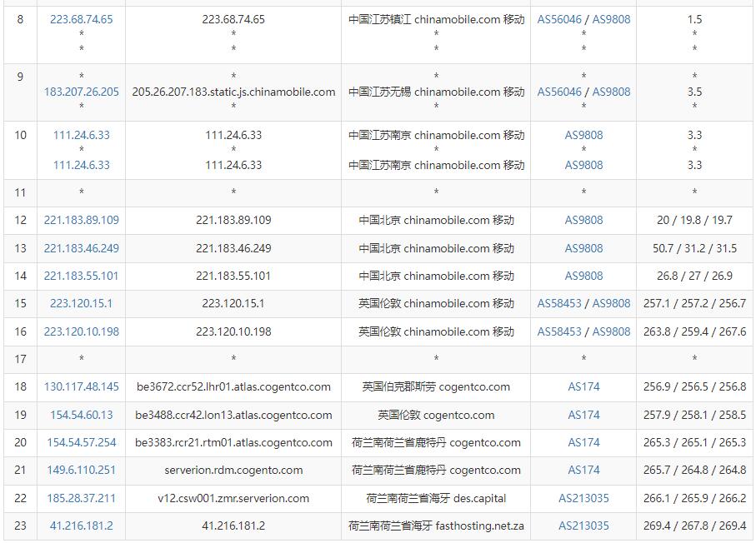Select latency value 20 / 19.8 / 19.7

pos(694,220)
